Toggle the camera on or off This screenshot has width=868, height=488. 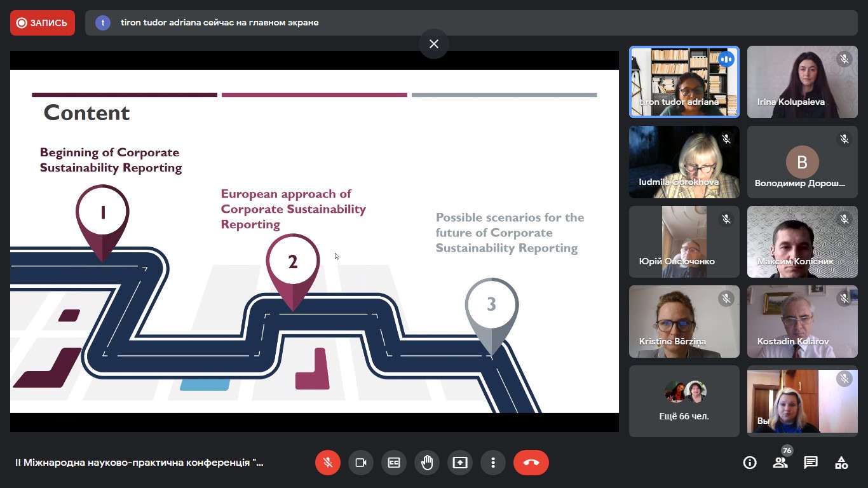(x=361, y=463)
